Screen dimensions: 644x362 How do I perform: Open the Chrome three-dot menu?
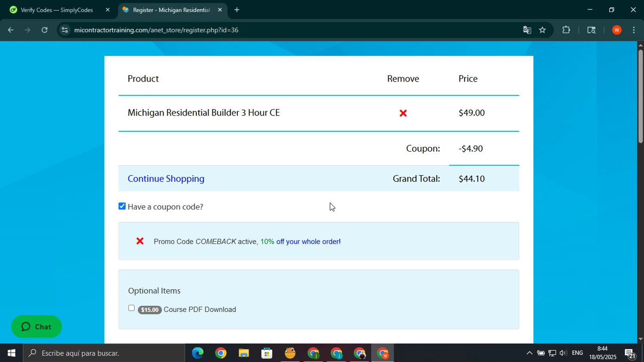click(634, 30)
